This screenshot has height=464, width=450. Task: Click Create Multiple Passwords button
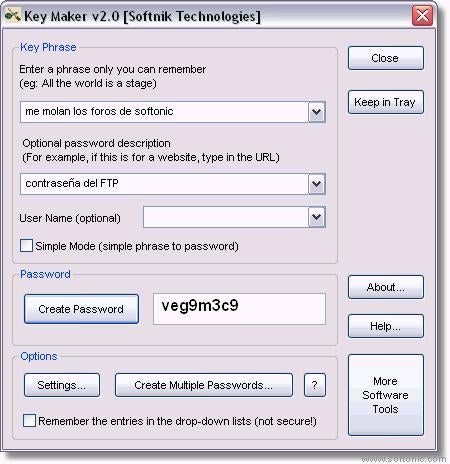pos(204,385)
